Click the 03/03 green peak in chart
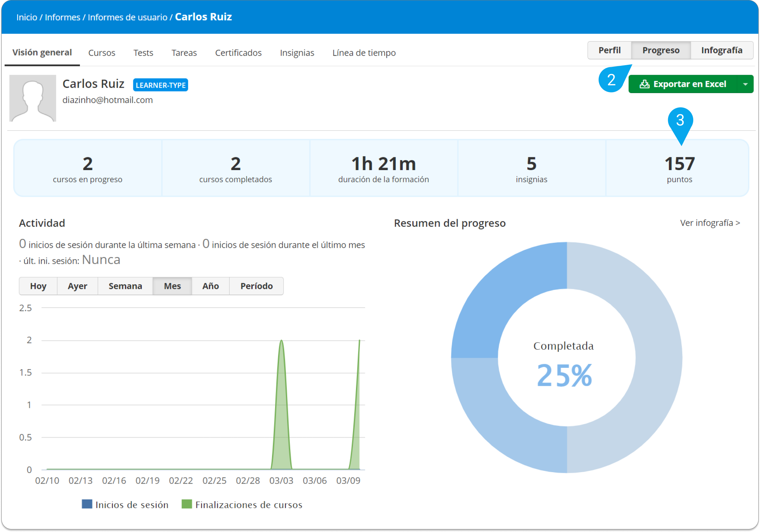The image size is (760, 532). [281, 404]
